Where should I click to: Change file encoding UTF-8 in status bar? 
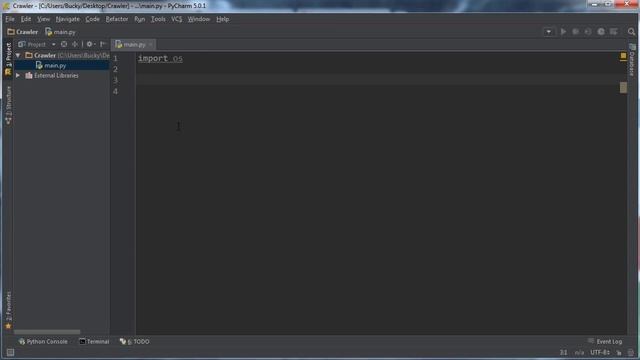600,352
